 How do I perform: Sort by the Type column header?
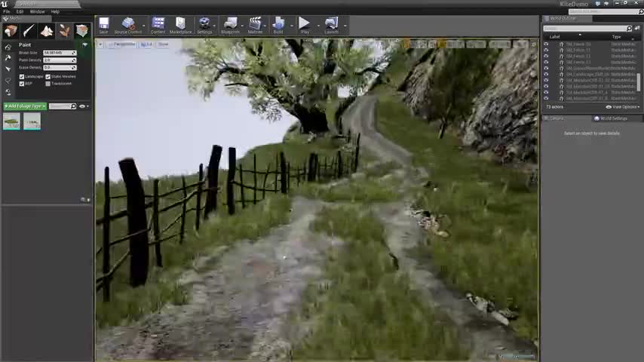click(x=616, y=37)
